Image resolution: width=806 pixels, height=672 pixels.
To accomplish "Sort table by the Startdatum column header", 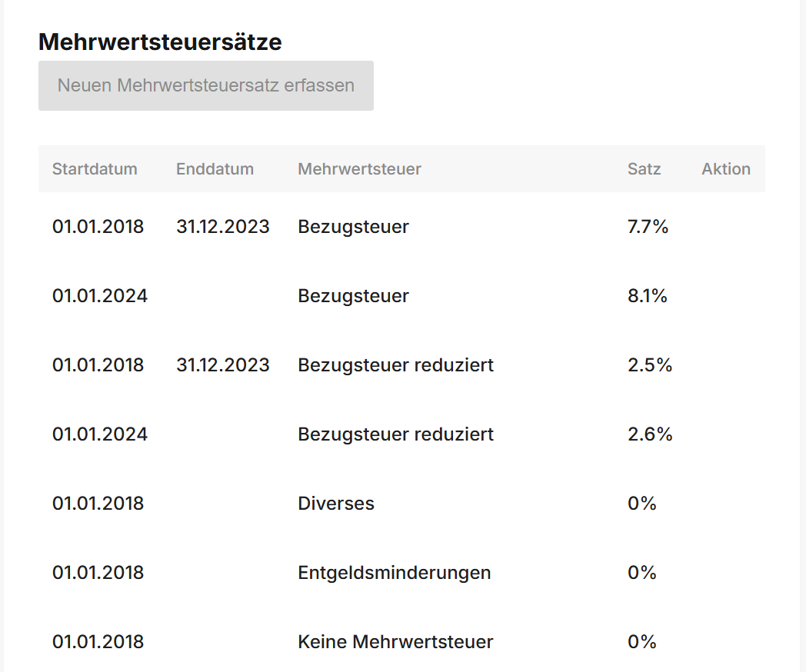I will (95, 168).
